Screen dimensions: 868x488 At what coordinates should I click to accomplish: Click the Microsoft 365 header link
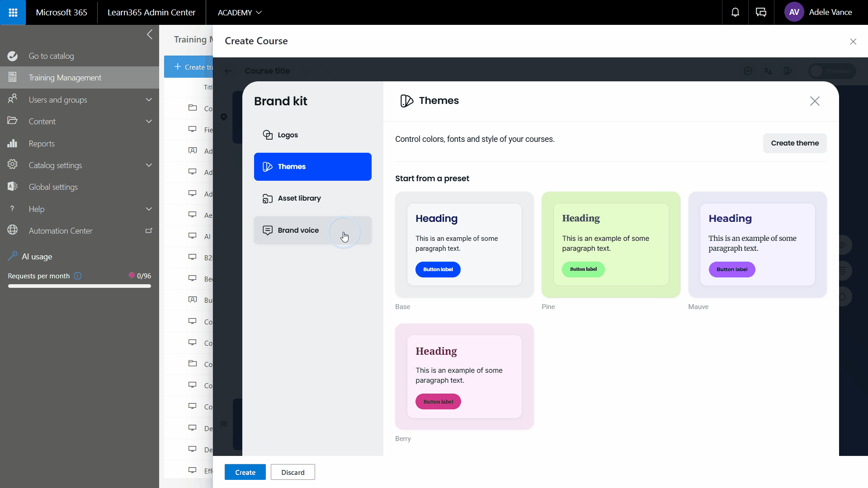(61, 12)
